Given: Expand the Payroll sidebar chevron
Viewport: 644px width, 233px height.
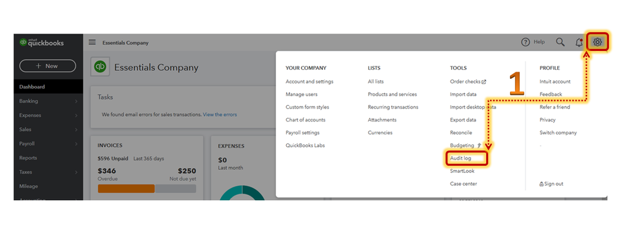Looking at the screenshot, I should tap(77, 144).
